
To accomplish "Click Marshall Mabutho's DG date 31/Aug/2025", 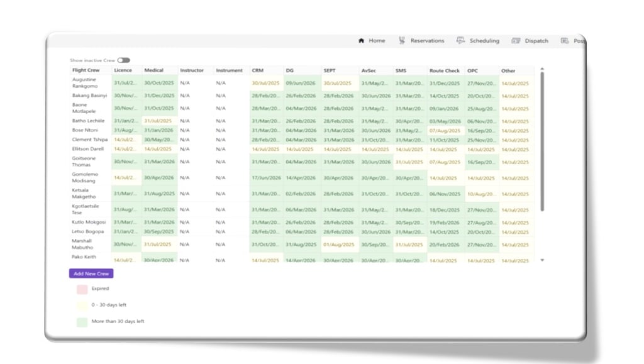I will 301,245.
